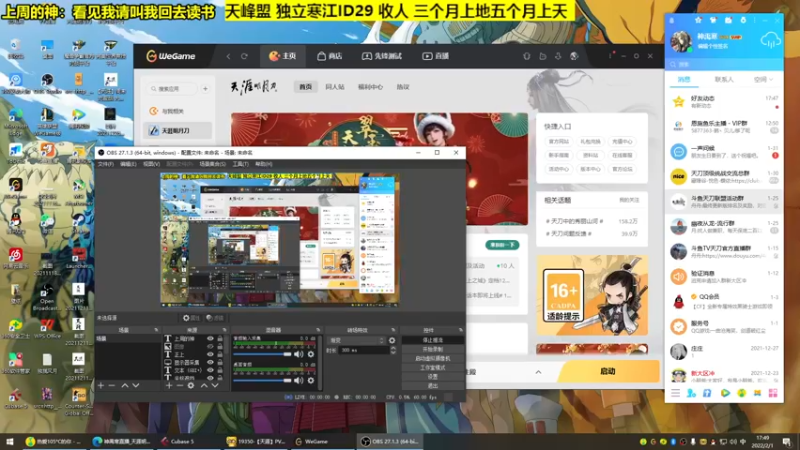Refresh the WeGame page
Viewport: 800px width, 450px height.
point(244,56)
